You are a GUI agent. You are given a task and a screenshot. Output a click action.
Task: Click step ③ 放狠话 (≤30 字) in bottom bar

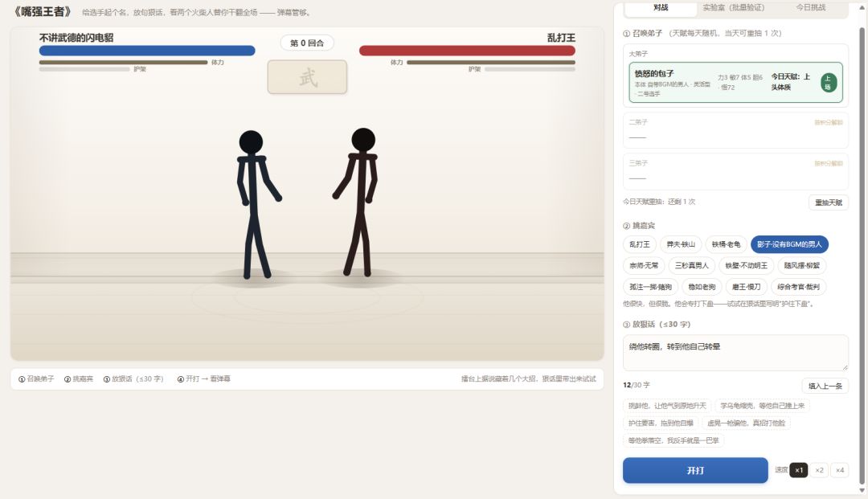click(x=133, y=379)
